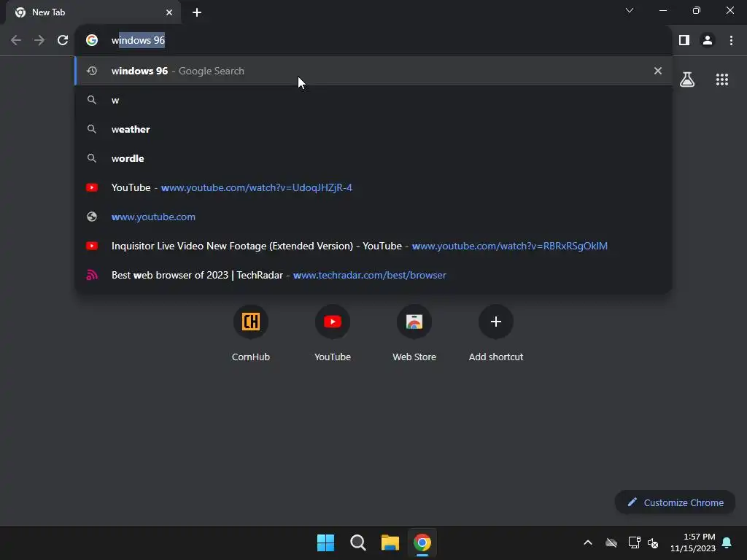Open the tab search chevron
Viewport: 747px width, 560px height.
pyautogui.click(x=630, y=10)
